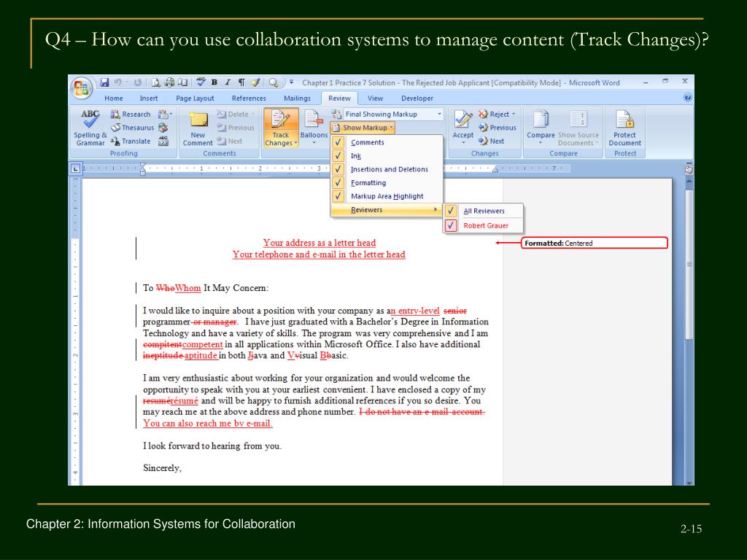Insert a New Comment
Image resolution: width=747 pixels, height=560 pixels.
click(x=198, y=128)
